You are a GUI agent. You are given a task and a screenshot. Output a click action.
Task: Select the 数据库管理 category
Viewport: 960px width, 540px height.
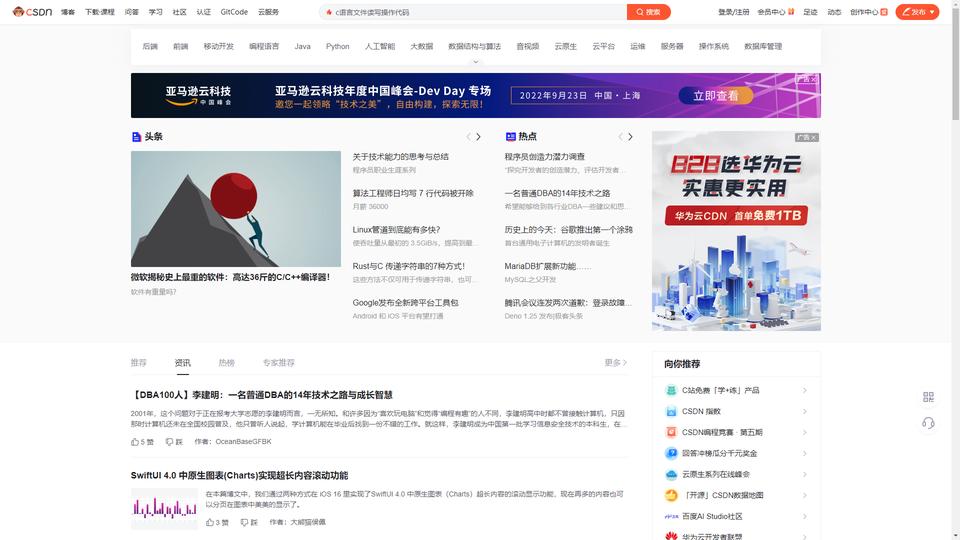763,47
